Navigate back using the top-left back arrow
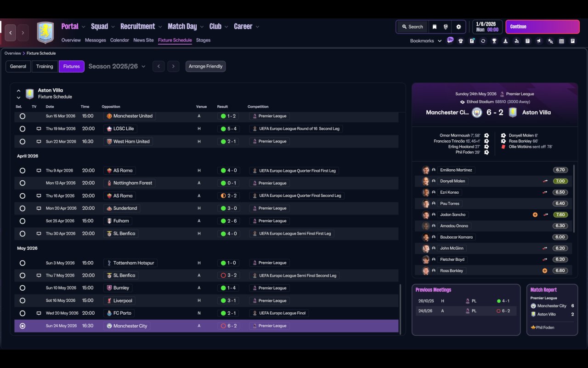 (x=11, y=33)
